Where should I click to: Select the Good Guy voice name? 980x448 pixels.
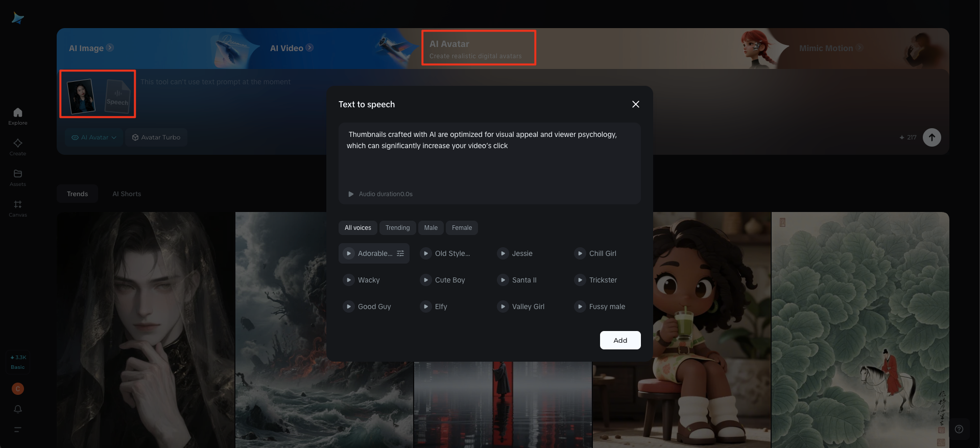[374, 306]
